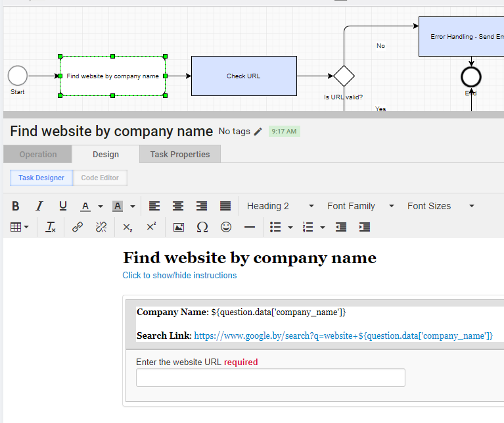Apply superscript formatting
This screenshot has height=423, width=504.
[151, 227]
